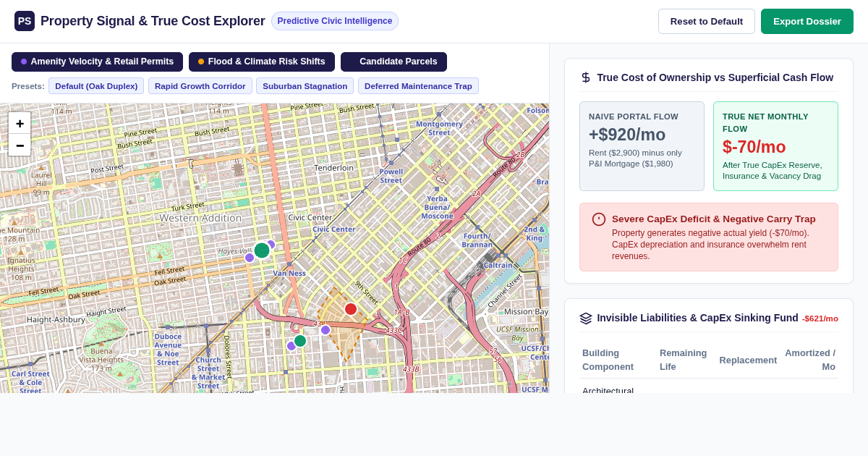
Task: Select the large green parcel marker in Hayes Valley
Action: tap(262, 250)
